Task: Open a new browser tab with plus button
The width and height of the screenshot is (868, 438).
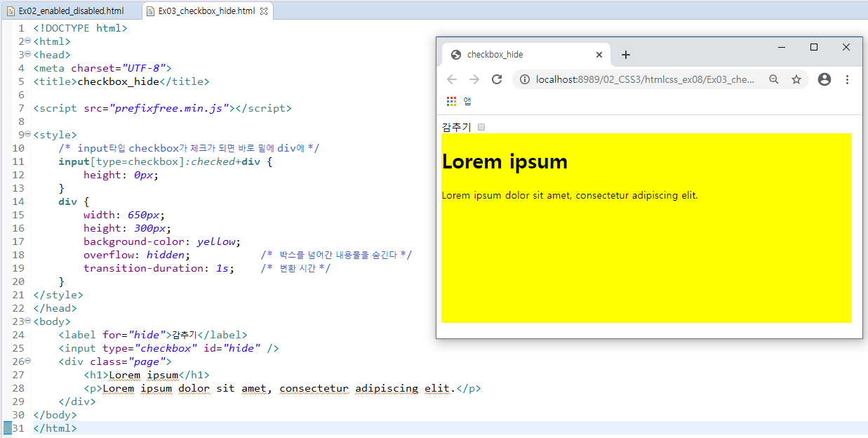Action: [x=626, y=55]
